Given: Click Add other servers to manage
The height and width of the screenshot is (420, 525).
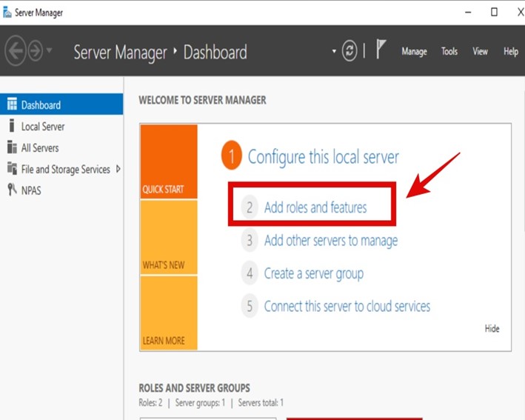Looking at the screenshot, I should [x=331, y=241].
